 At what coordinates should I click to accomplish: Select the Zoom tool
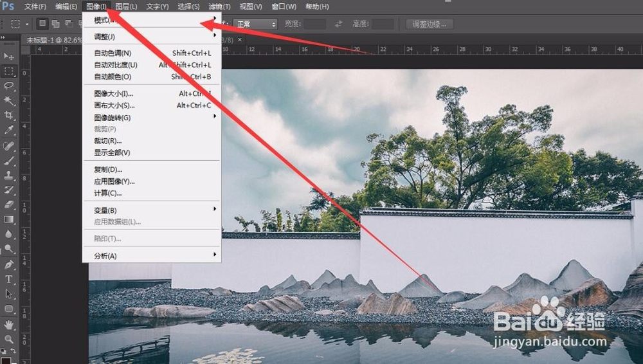tap(8, 339)
